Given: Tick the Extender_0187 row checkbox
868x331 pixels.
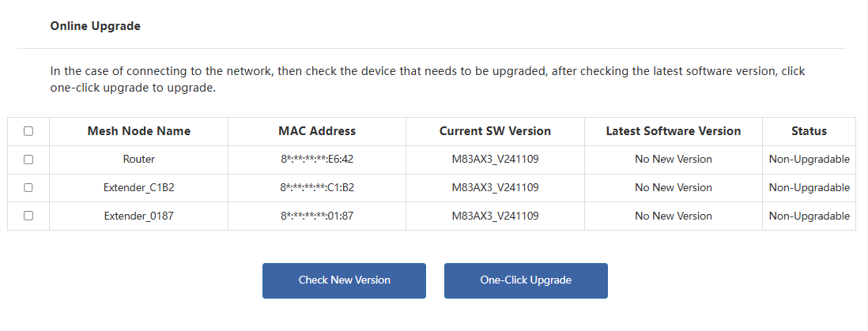Looking at the screenshot, I should pyautogui.click(x=28, y=216).
